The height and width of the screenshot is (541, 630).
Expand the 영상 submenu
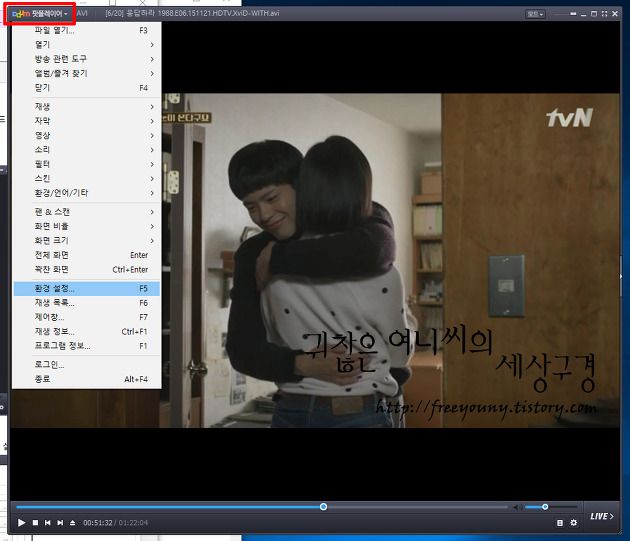[87, 135]
